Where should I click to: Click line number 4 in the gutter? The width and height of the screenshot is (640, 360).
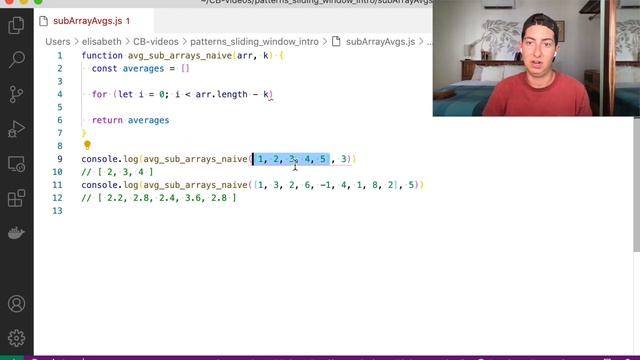[x=60, y=94]
